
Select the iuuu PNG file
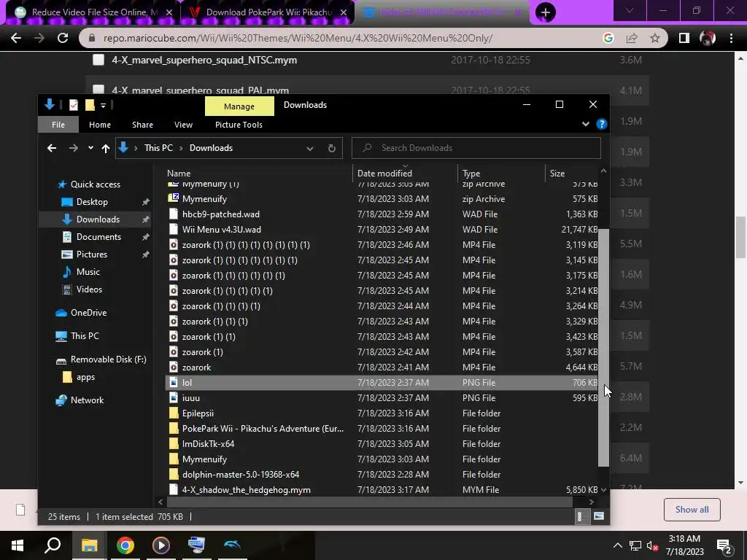(191, 398)
